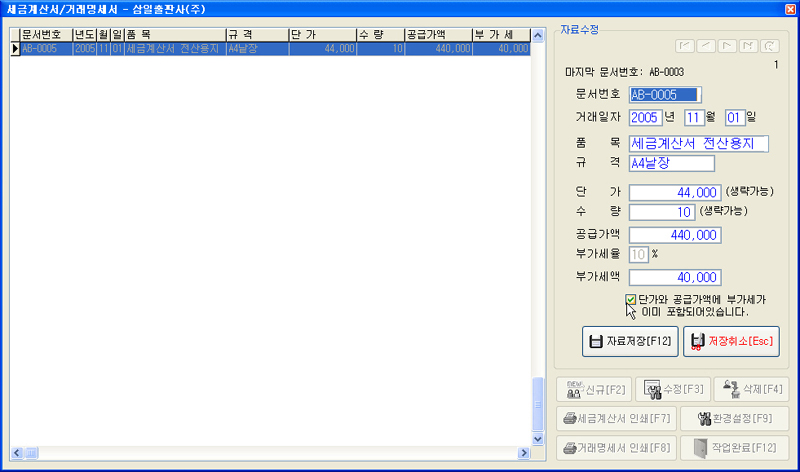Select the 40,000 VAT cell in grid

[501, 49]
